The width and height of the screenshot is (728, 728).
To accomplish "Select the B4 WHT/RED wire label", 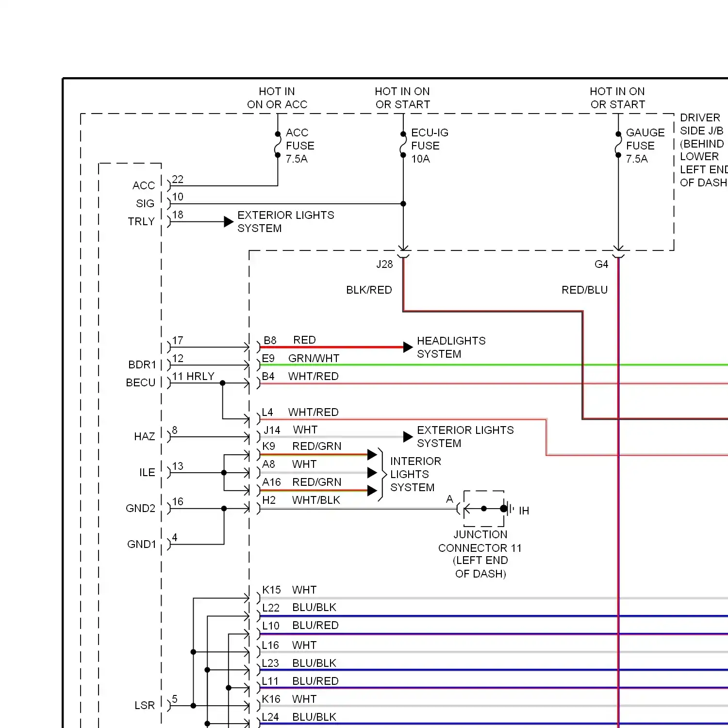I will (x=300, y=376).
